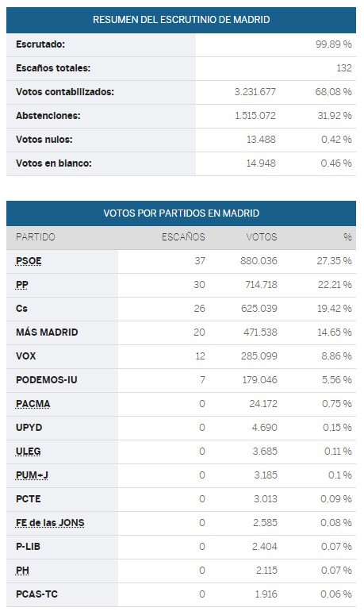The image size is (364, 615).
Task: Click the Resumen del escrutinio de Madrid header
Action: pos(181,20)
